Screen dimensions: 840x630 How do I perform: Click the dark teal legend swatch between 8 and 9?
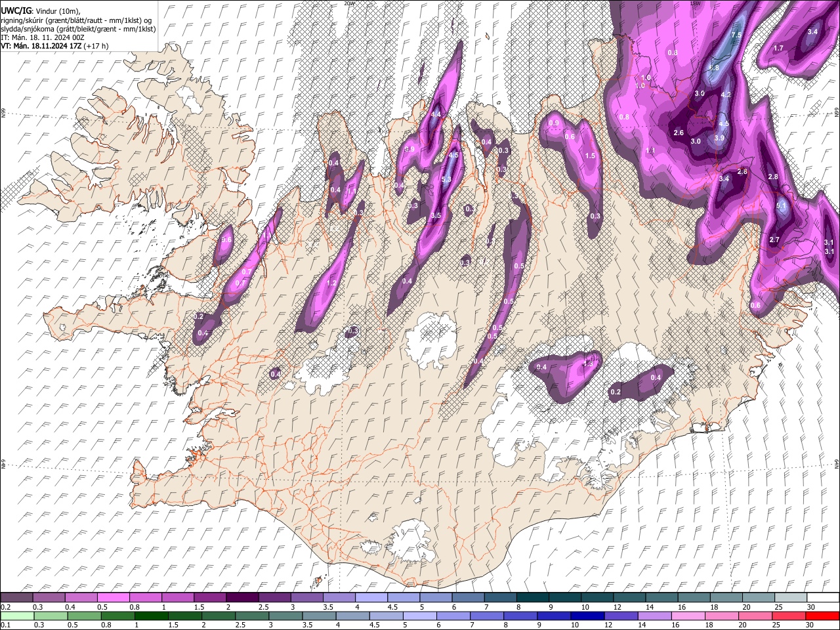pos(532,597)
